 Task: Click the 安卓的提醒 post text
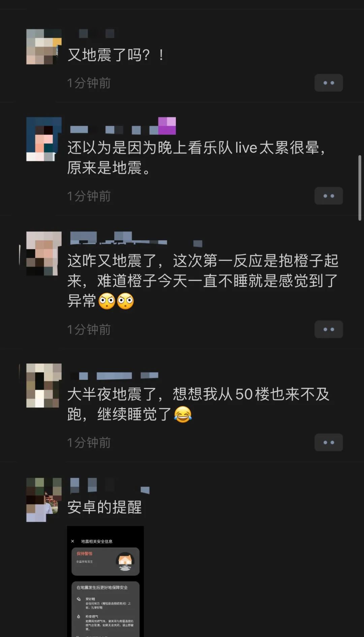tap(105, 507)
